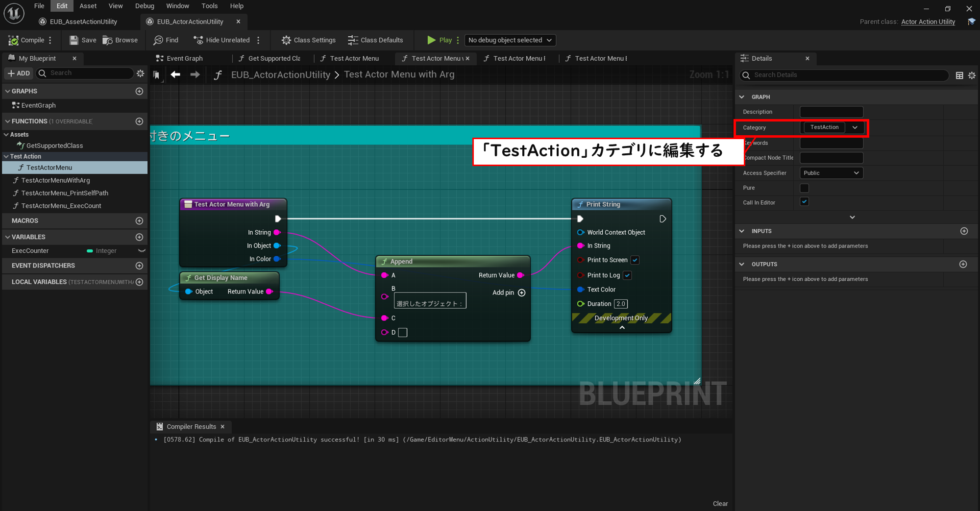Toggle Print to Log checkbox

627,275
